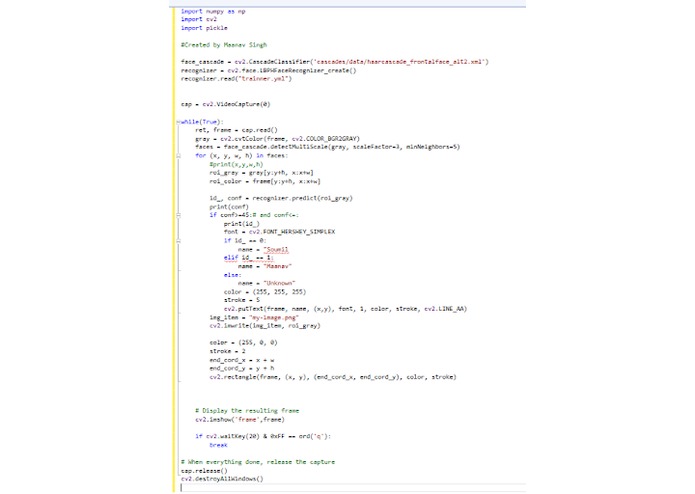Image resolution: width=695 pixels, height=494 pixels.
Task: Collapse the while(True) code block
Action: click(x=179, y=122)
